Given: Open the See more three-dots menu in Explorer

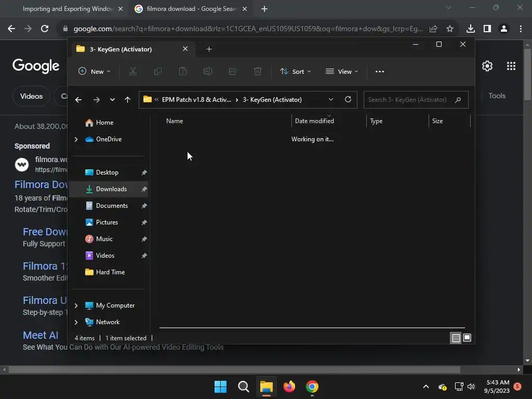Looking at the screenshot, I should click(380, 72).
